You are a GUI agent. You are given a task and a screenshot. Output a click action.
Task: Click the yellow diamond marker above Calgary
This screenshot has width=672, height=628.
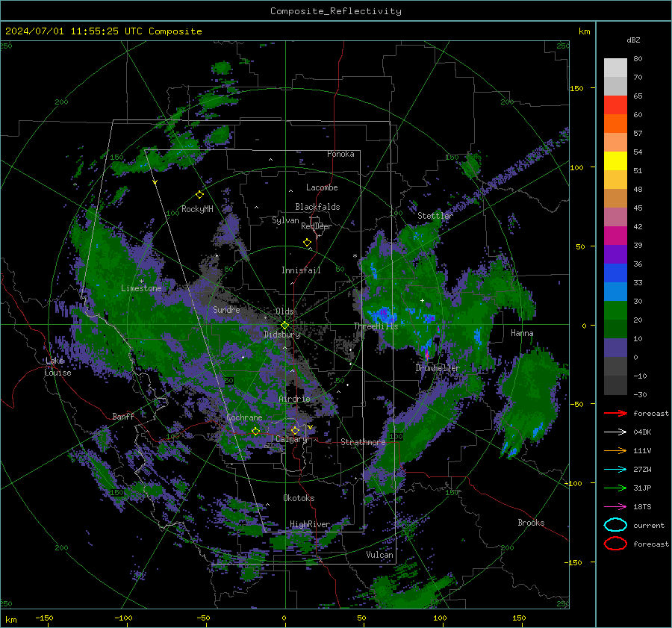tap(295, 430)
